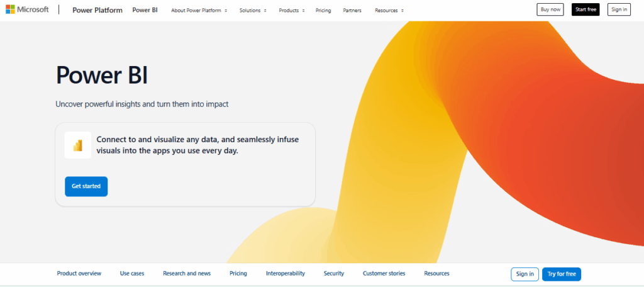
Task: Switch to the Product overview tab
Action: [x=79, y=274]
